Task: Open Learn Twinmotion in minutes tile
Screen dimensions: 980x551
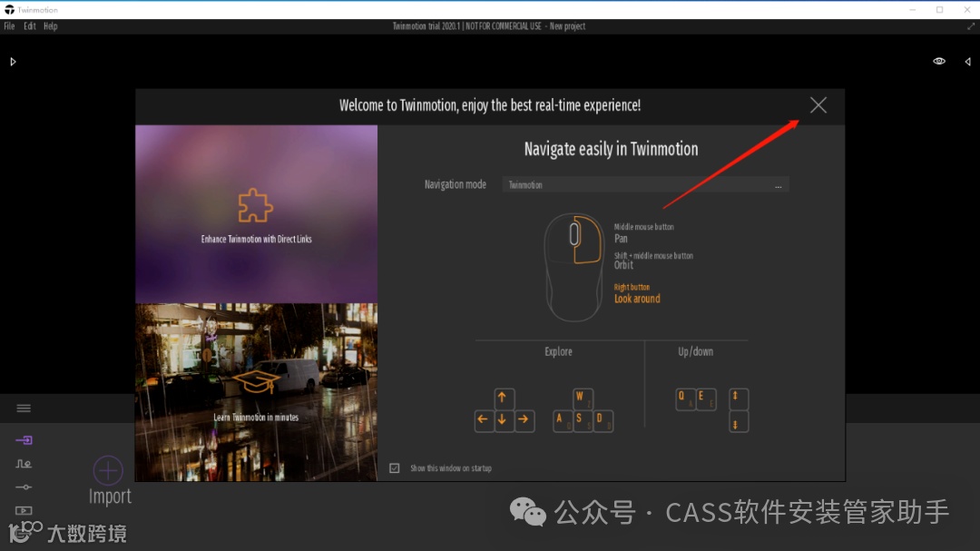Action: coord(256,392)
